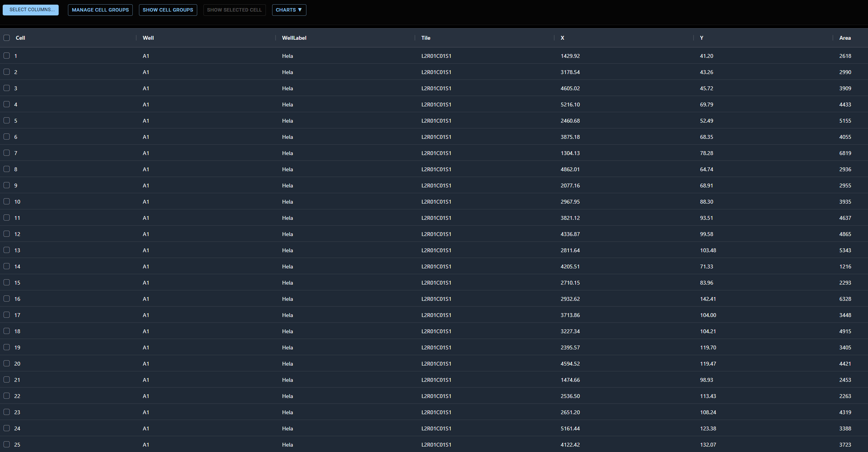Tick the checkbox for cell 14

[x=7, y=266]
